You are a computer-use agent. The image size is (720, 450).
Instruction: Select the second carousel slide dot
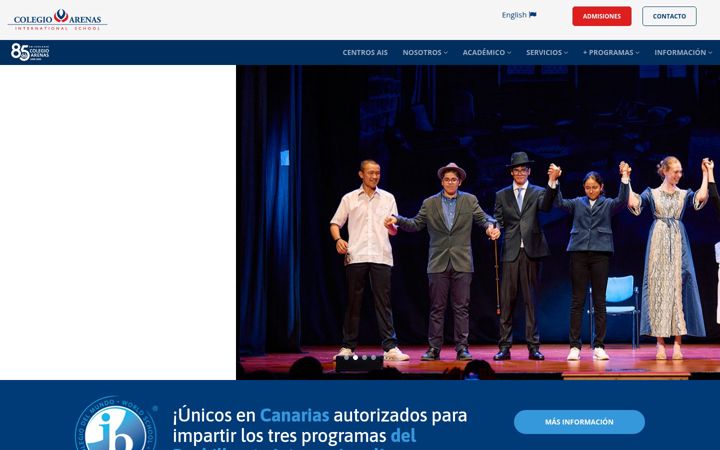point(355,357)
